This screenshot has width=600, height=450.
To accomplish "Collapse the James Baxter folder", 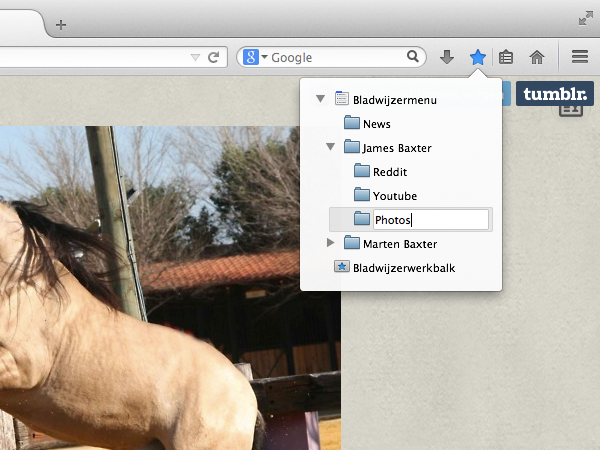I will [331, 147].
